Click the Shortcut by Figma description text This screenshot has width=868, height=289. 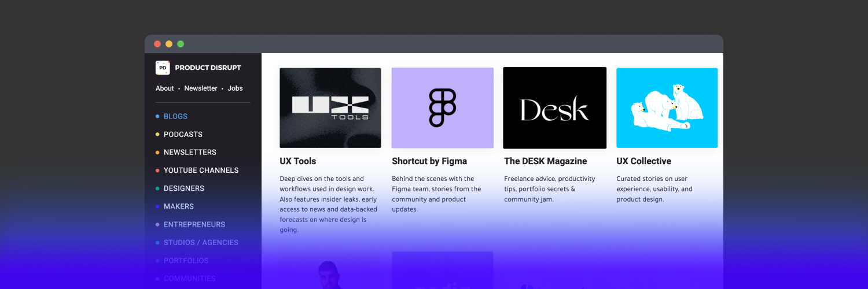[436, 194]
